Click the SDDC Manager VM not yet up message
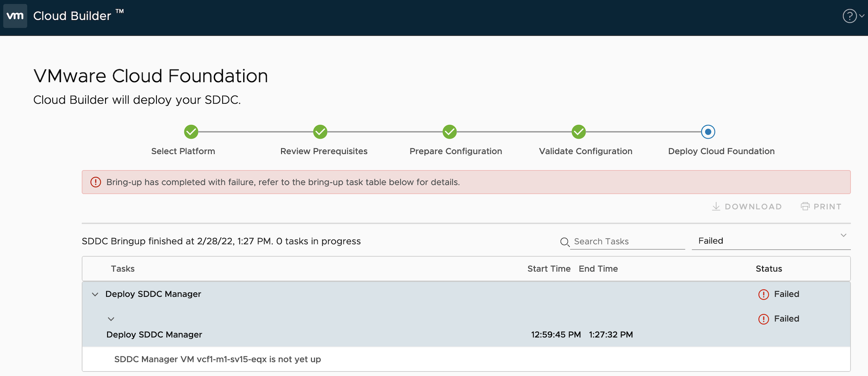 click(218, 359)
